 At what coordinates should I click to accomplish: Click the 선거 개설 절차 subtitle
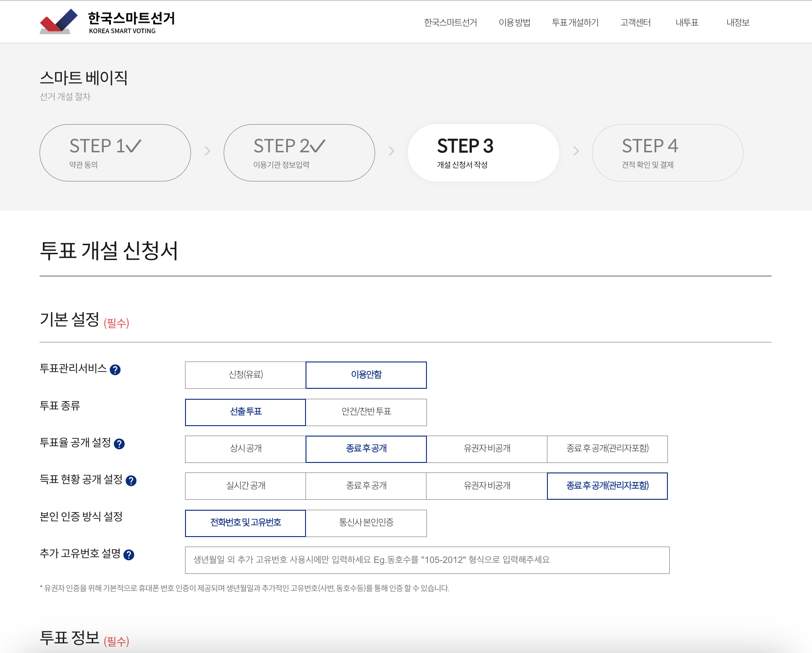(65, 96)
